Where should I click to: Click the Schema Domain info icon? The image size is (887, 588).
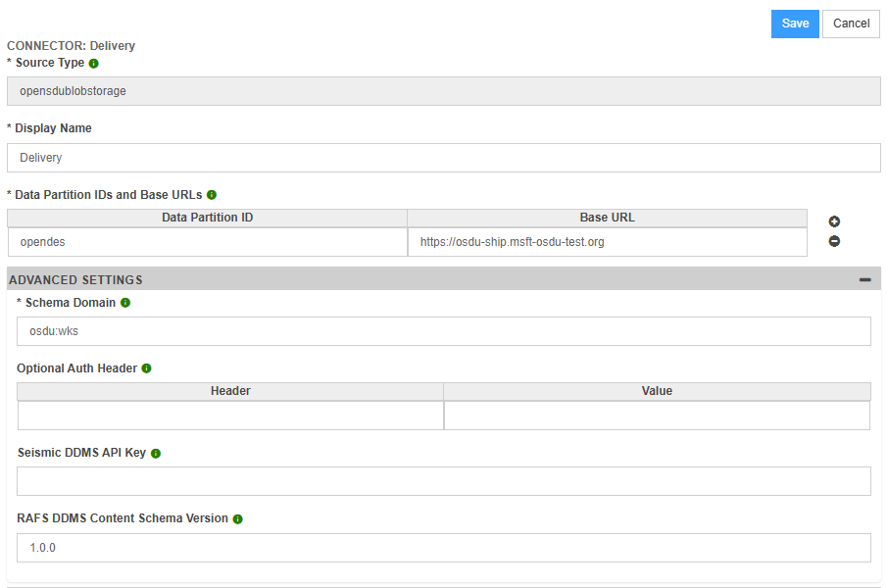pos(125,303)
